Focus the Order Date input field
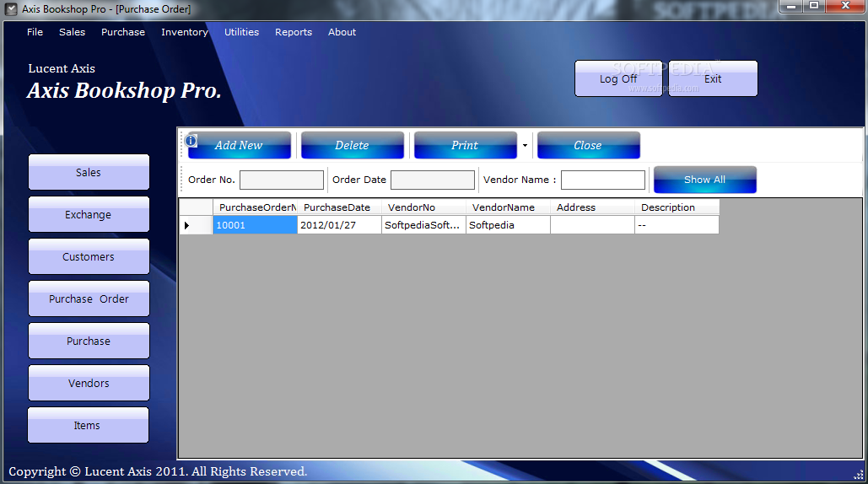 [433, 180]
